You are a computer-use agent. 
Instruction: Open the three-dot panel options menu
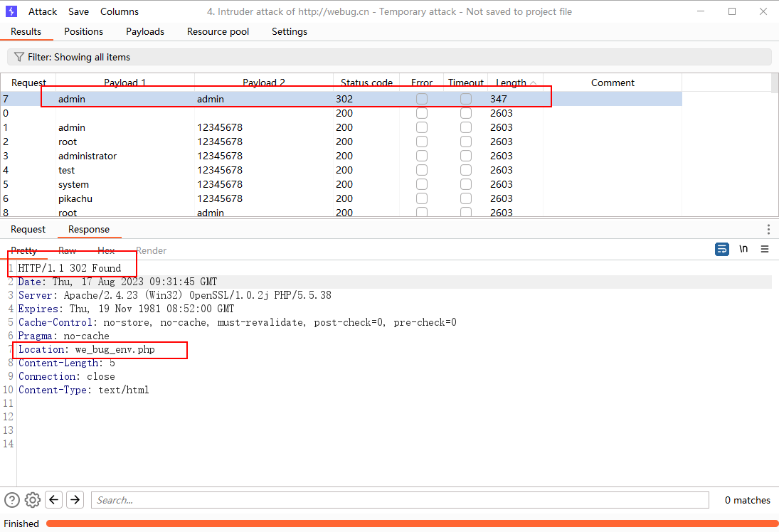(768, 229)
